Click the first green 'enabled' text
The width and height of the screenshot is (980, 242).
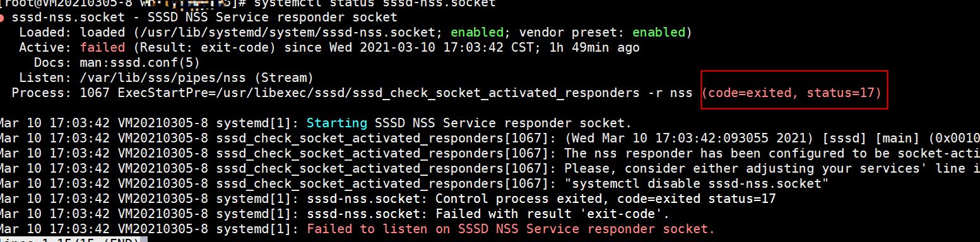click(x=476, y=33)
